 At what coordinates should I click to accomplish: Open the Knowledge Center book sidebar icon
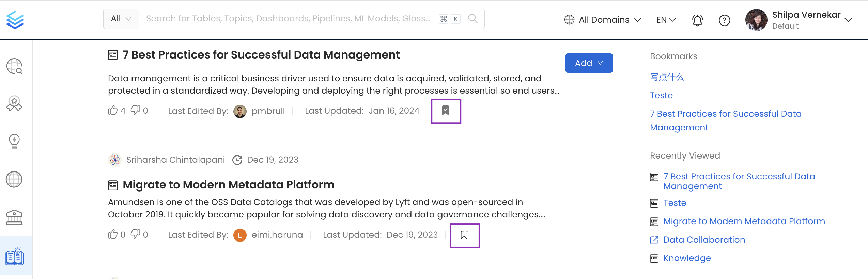14,257
